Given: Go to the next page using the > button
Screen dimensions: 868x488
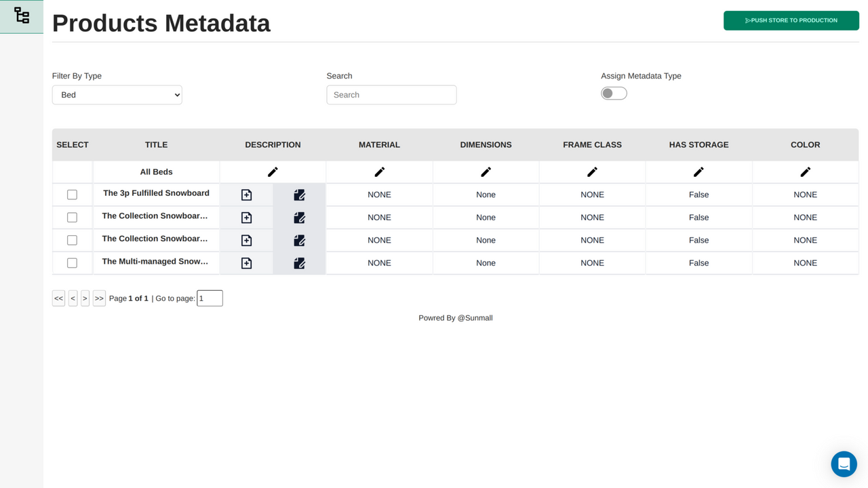Looking at the screenshot, I should tap(85, 298).
